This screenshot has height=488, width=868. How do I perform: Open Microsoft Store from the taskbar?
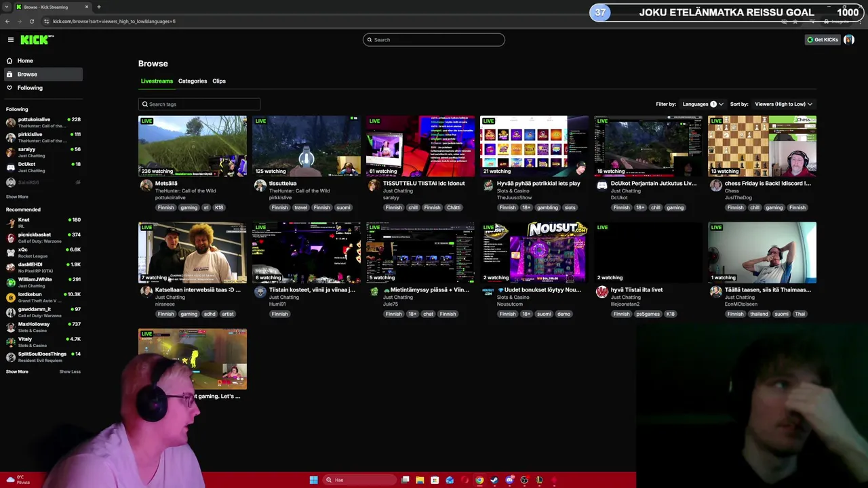tap(435, 480)
